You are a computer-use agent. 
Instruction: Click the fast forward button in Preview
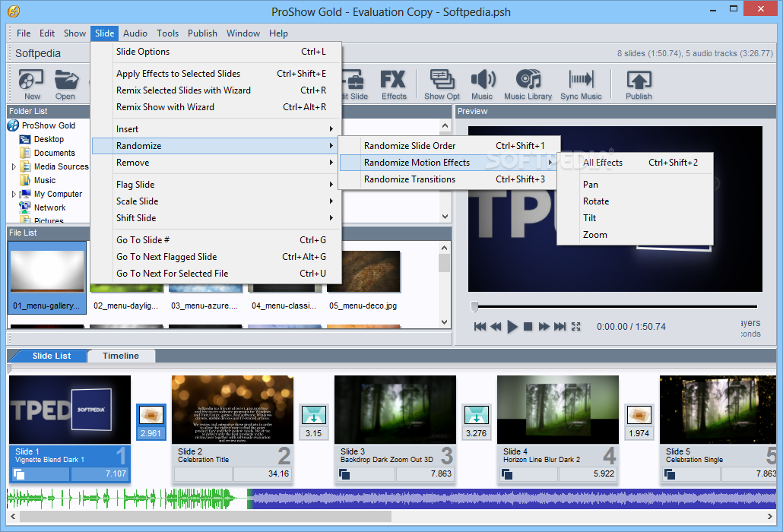pos(544,326)
